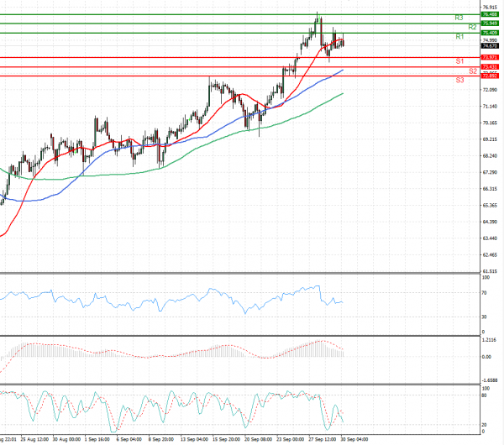Click the 64.390 price axis value
Image resolution: width=504 pixels, height=445 pixels.
point(490,222)
